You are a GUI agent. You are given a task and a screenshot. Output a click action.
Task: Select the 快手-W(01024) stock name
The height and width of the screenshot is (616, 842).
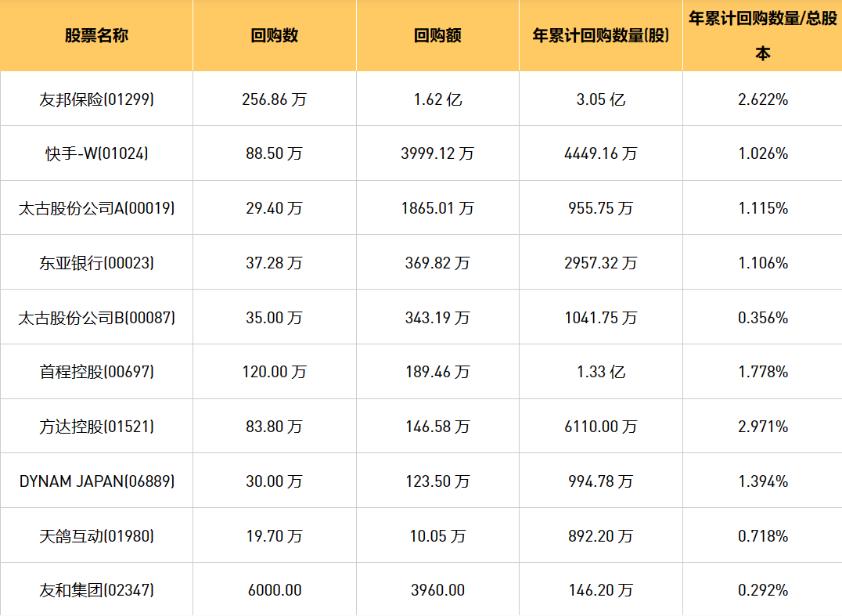click(96, 153)
